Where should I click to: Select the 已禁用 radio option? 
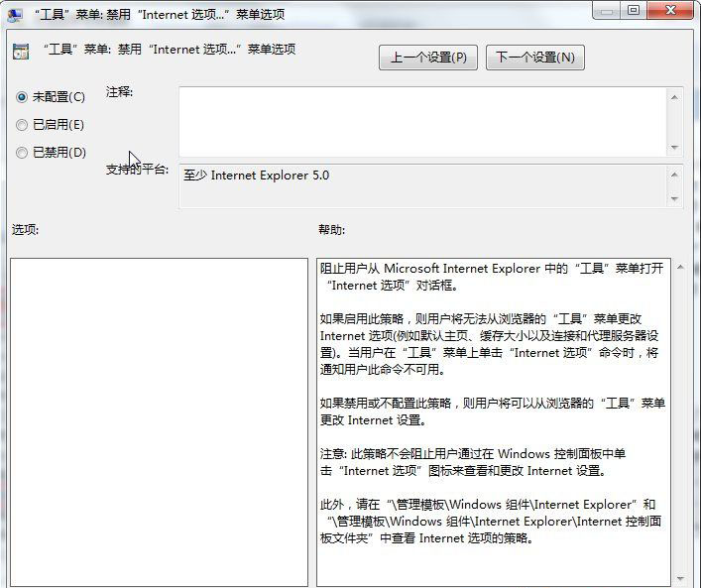click(22, 153)
